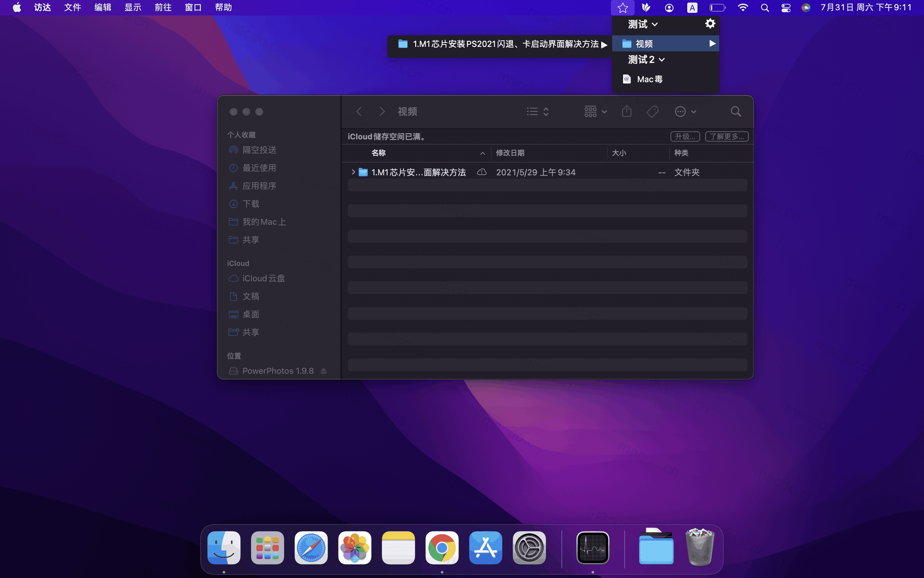The width and height of the screenshot is (924, 578).
Task: Open the 窗口 menu
Action: pyautogui.click(x=193, y=8)
